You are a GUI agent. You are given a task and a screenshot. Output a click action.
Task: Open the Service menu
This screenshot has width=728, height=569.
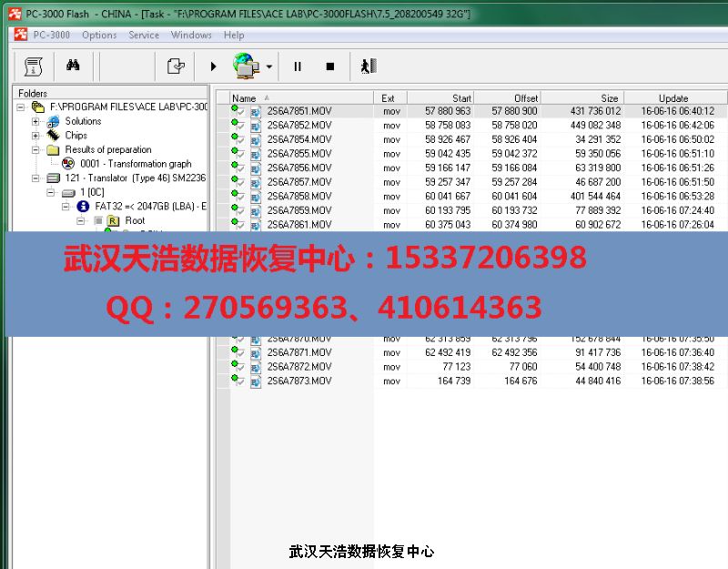(x=144, y=36)
